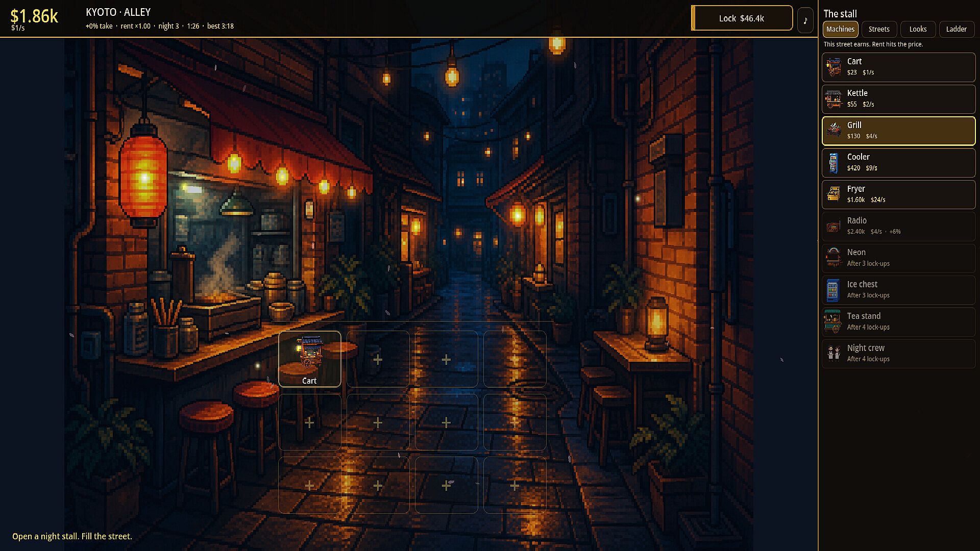Click the yellow Fryer icon

(834, 194)
